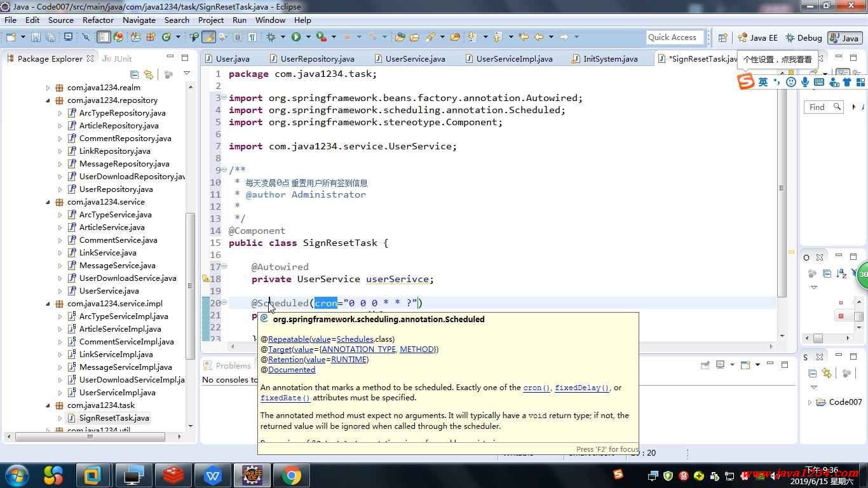Click Link with Editor in Package Explorer
The image size is (868, 488).
[148, 74]
